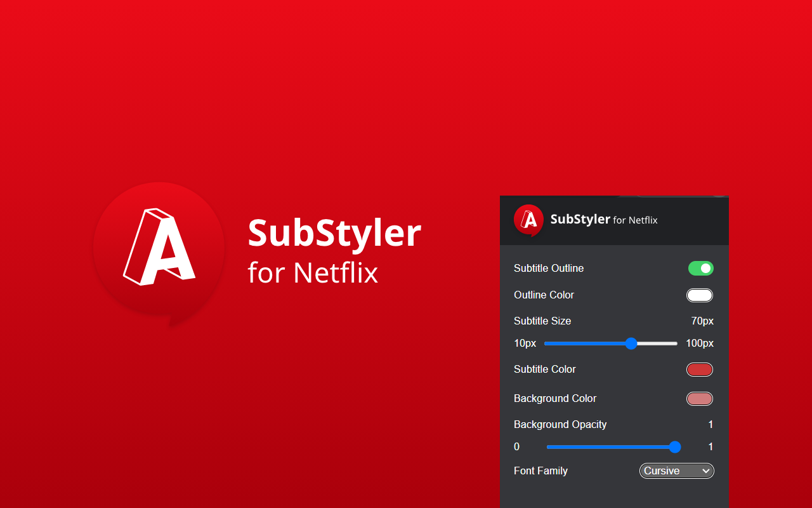Open the Font Family dropdown
Viewport: 812px width, 508px height.
pos(676,471)
